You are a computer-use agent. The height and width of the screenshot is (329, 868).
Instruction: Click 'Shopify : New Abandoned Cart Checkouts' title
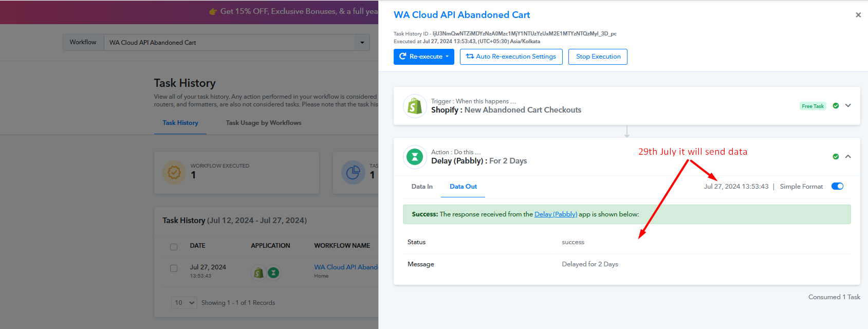tap(506, 110)
